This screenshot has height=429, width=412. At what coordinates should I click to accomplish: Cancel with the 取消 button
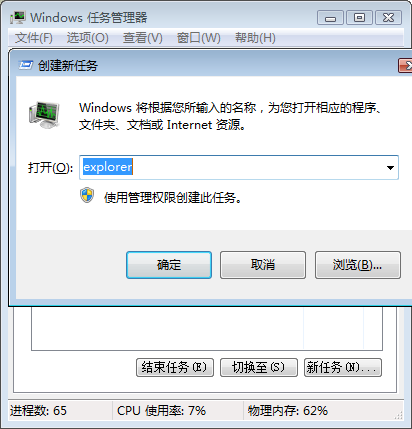click(x=263, y=265)
